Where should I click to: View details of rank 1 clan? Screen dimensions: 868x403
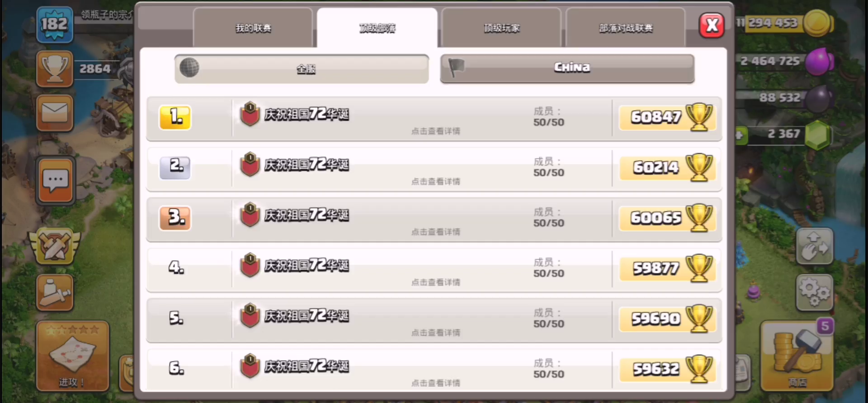pos(434,118)
